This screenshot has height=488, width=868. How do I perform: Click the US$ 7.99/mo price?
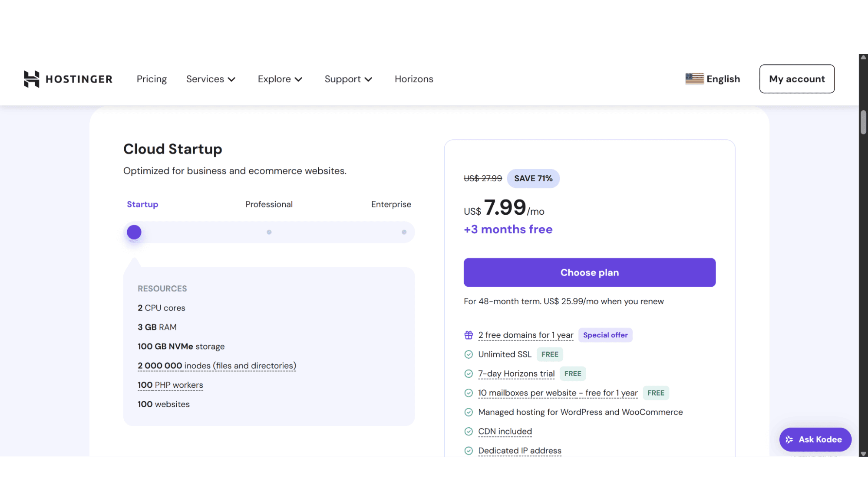click(x=504, y=208)
